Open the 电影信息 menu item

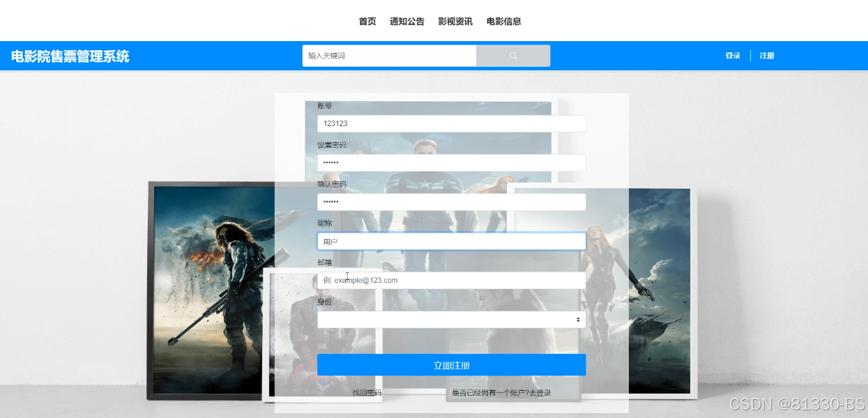point(504,22)
